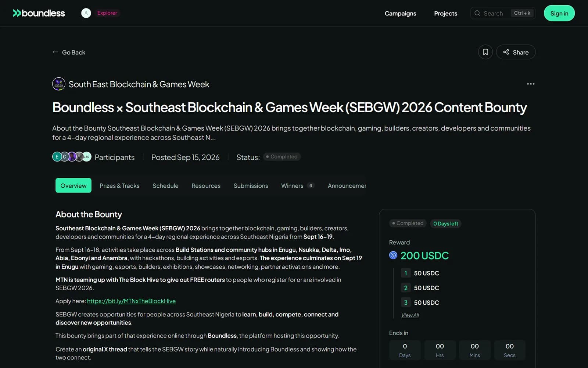Open the bit.ly/MTNxTheBlockHive link
588x368 pixels.
[x=131, y=301]
